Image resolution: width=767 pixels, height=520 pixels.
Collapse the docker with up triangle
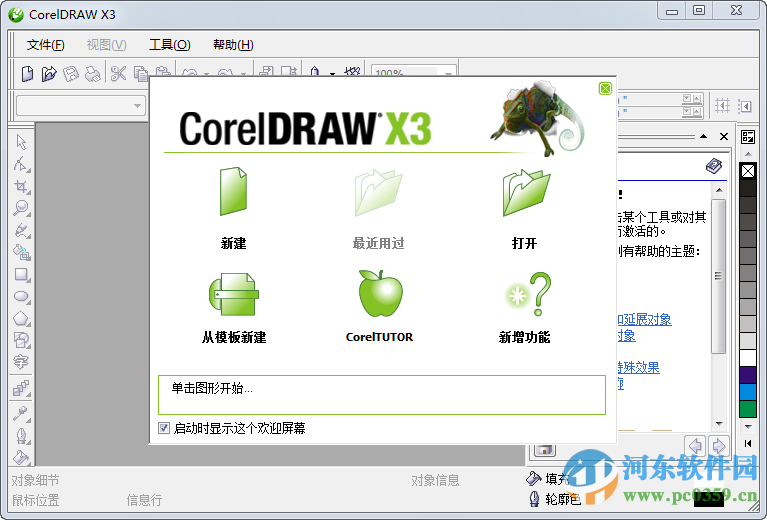[703, 136]
